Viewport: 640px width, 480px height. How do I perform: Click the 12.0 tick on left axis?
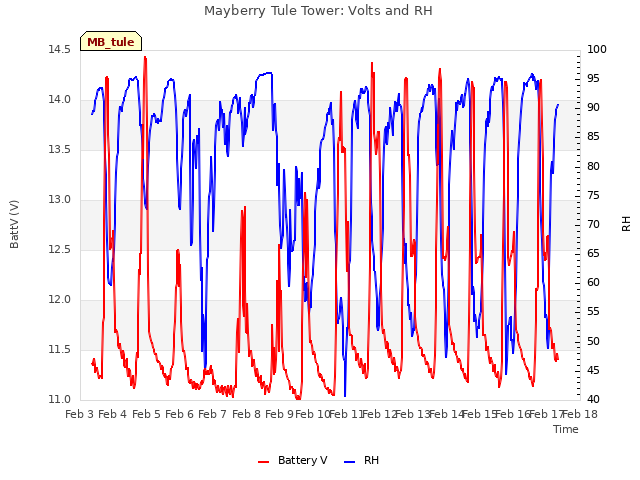(x=59, y=300)
